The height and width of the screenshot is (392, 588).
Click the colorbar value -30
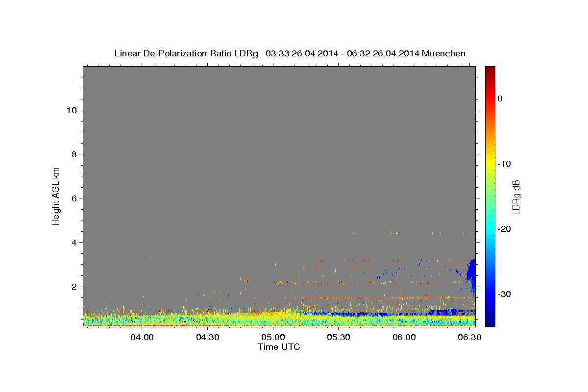pos(505,294)
